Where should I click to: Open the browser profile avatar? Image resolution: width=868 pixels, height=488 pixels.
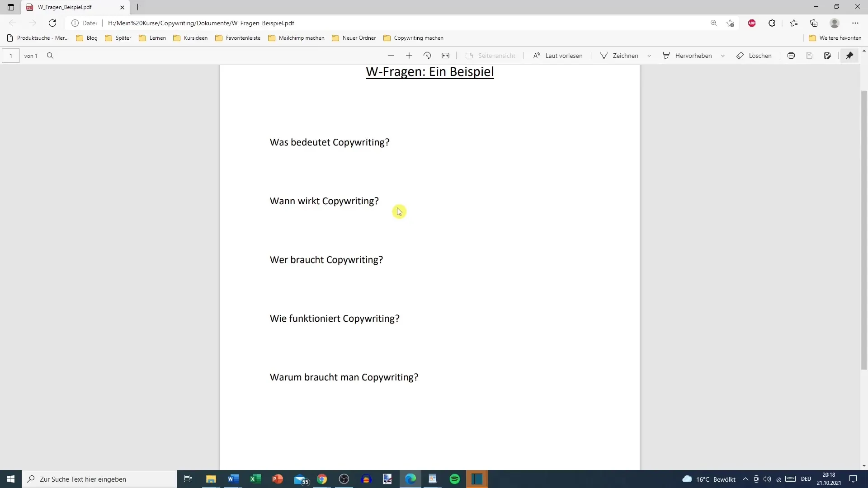coord(835,23)
